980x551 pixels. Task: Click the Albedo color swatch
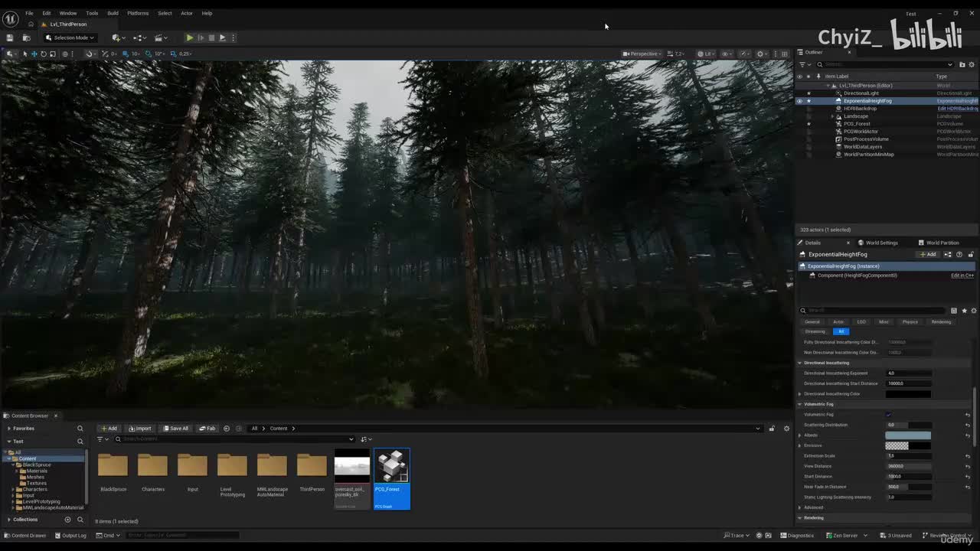coord(908,435)
